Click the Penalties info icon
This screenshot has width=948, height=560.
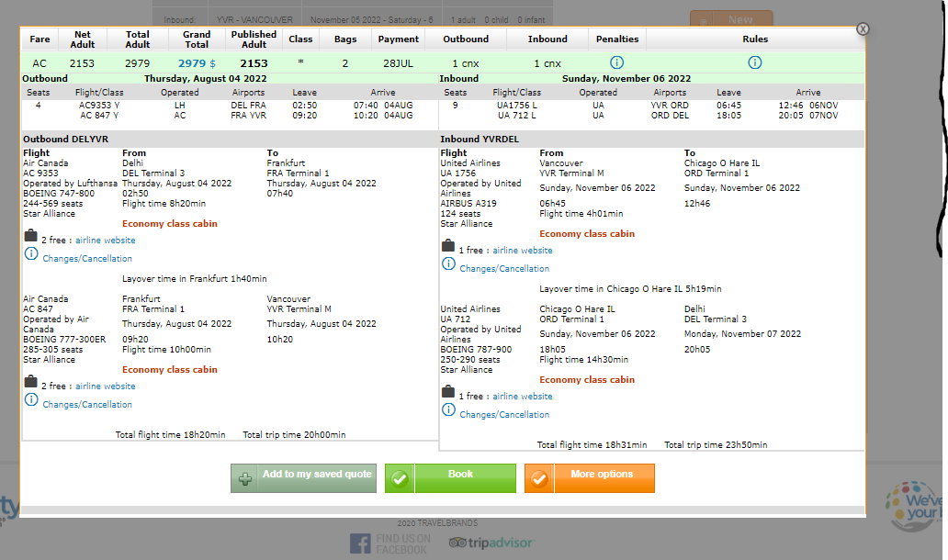(616, 63)
